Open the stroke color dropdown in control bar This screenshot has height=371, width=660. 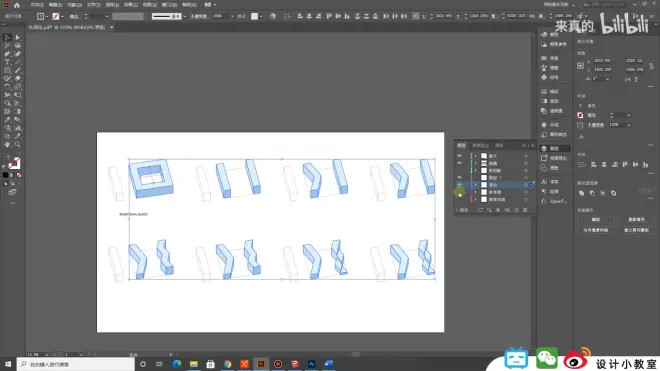click(x=62, y=16)
